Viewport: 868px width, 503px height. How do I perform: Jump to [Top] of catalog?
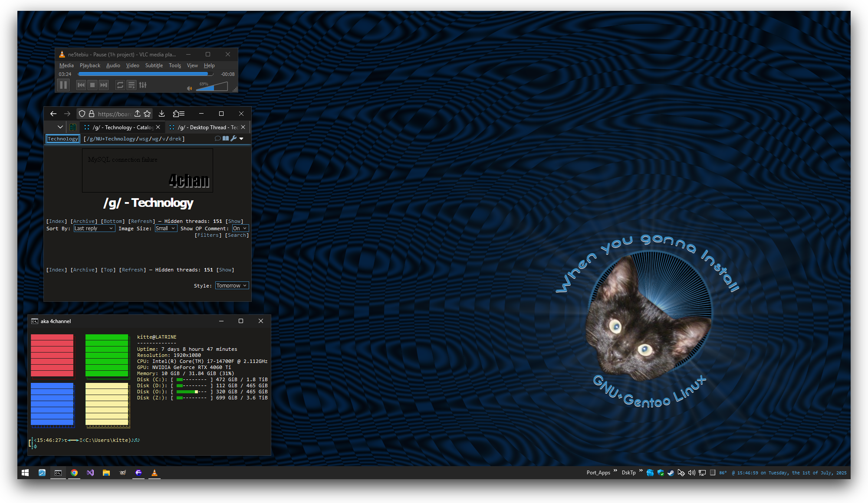click(108, 270)
